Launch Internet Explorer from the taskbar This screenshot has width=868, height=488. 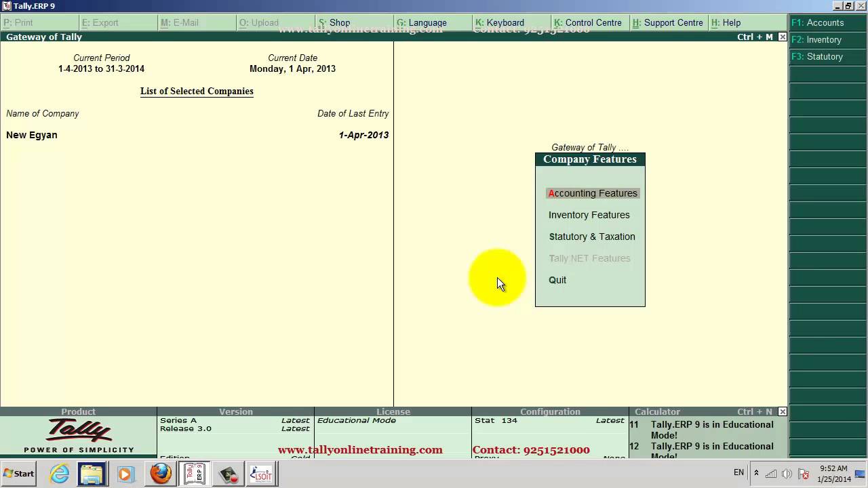pyautogui.click(x=60, y=474)
